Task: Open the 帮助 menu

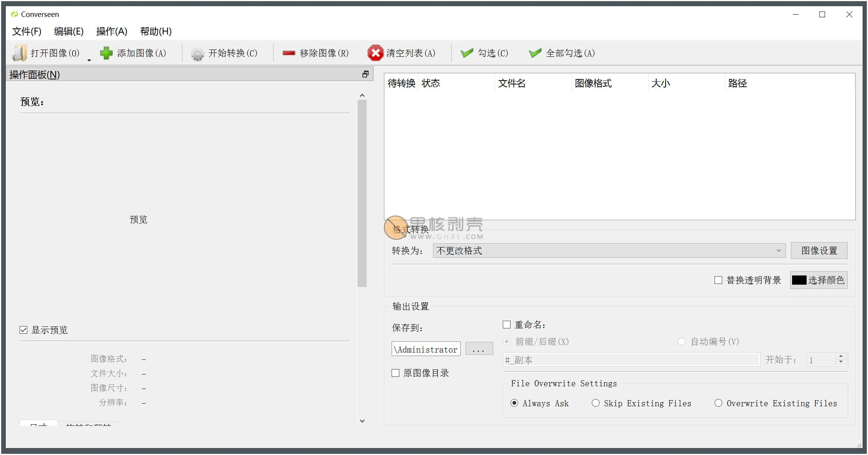Action: click(155, 31)
